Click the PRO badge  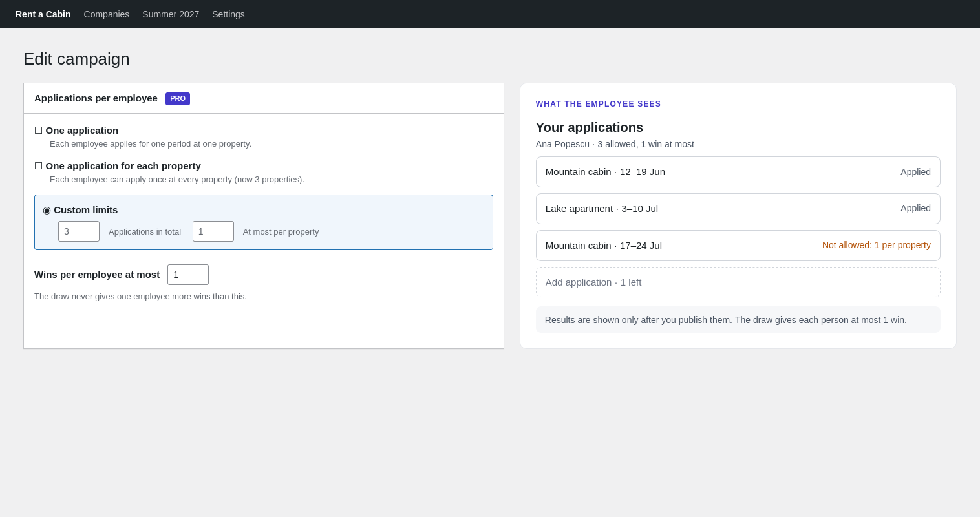point(178,99)
